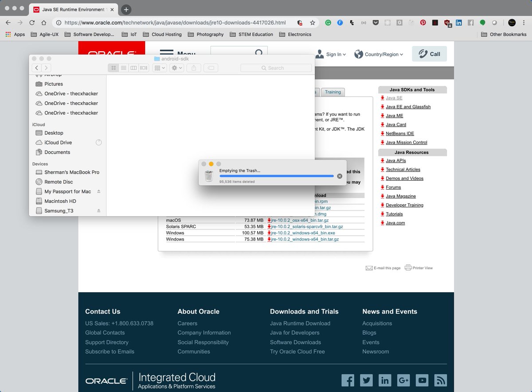This screenshot has width=532, height=392.
Task: Open Oracle's Twitter page icon
Action: point(366,380)
